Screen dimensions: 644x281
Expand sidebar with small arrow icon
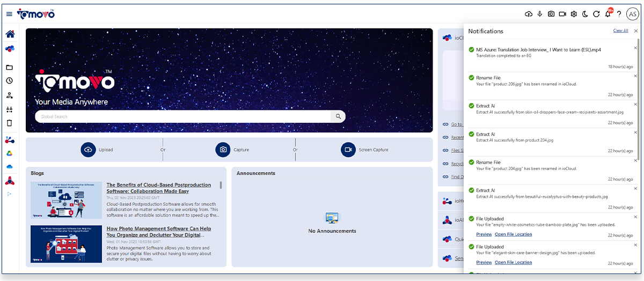(9, 194)
